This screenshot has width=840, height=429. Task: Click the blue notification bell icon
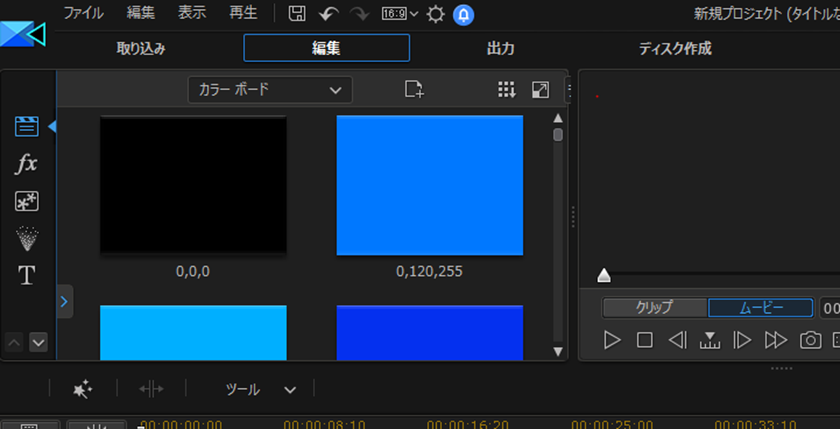tap(464, 14)
